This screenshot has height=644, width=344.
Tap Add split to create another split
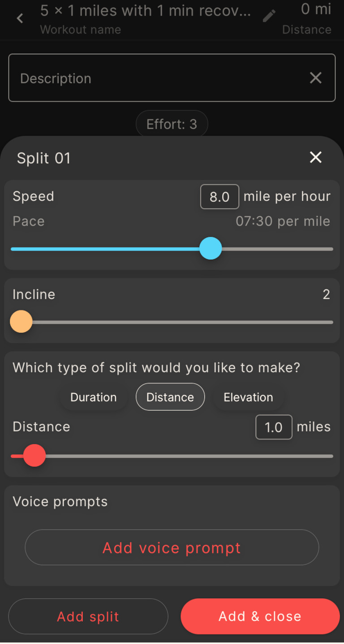88,616
